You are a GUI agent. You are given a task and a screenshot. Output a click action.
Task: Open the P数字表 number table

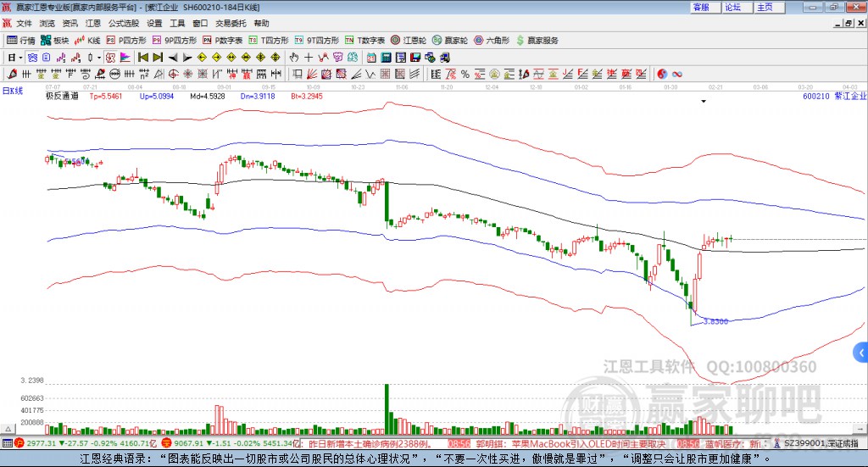[x=223, y=41]
